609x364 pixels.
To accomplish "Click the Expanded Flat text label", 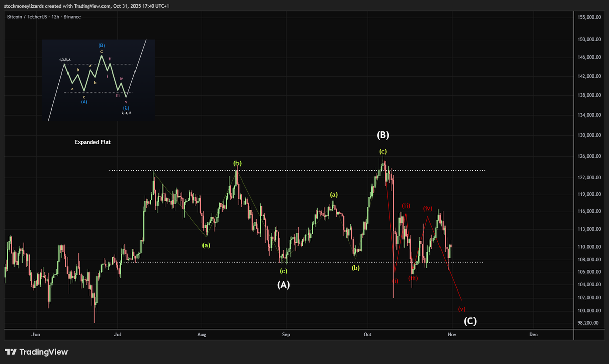I will pos(92,142).
